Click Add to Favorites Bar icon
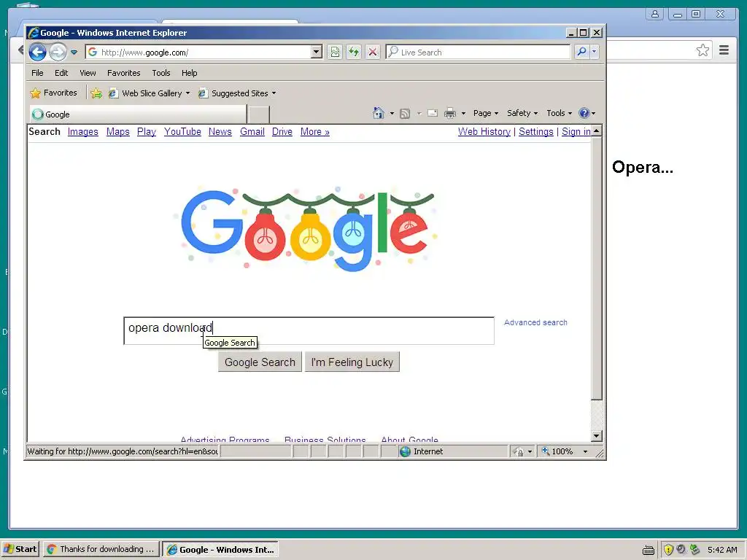The image size is (747, 560). tap(96, 93)
